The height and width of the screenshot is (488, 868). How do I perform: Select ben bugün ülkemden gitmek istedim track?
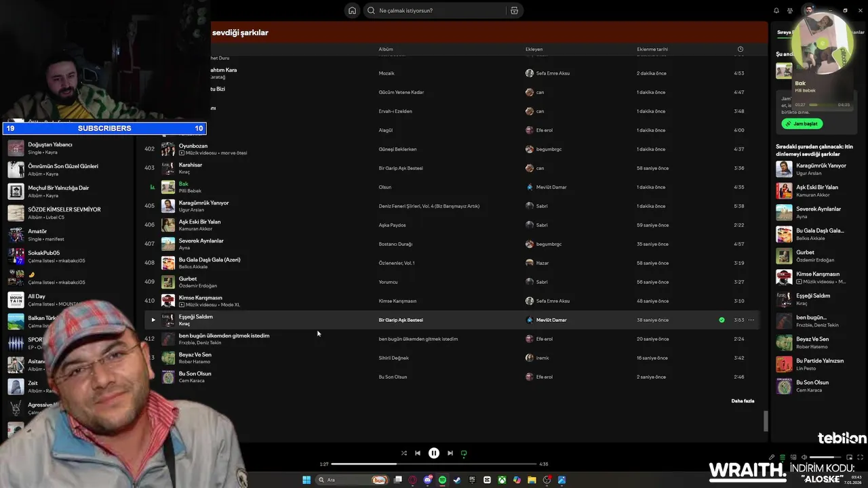click(224, 335)
